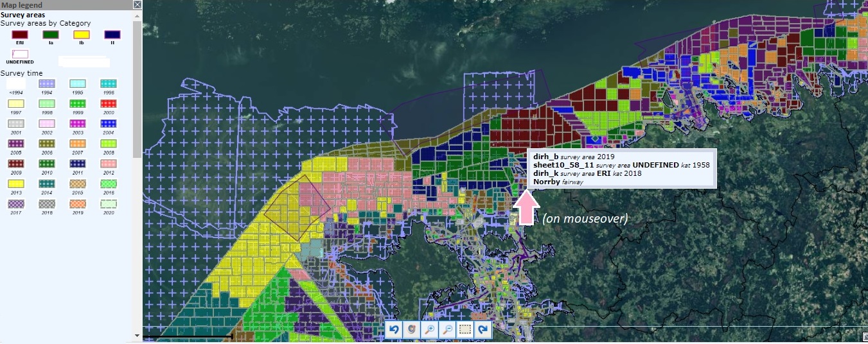Screen dimensions: 868x344
Task: Click the II navy category swatch
Action: (x=112, y=35)
